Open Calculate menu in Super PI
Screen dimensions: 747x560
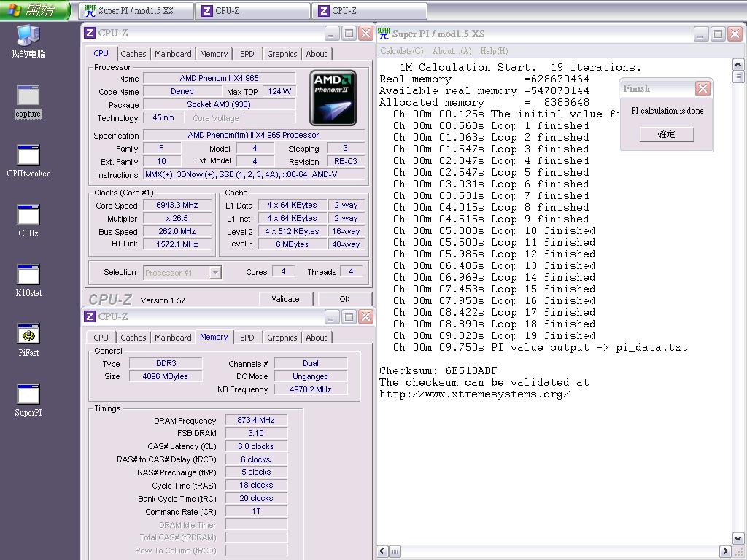pyautogui.click(x=402, y=51)
